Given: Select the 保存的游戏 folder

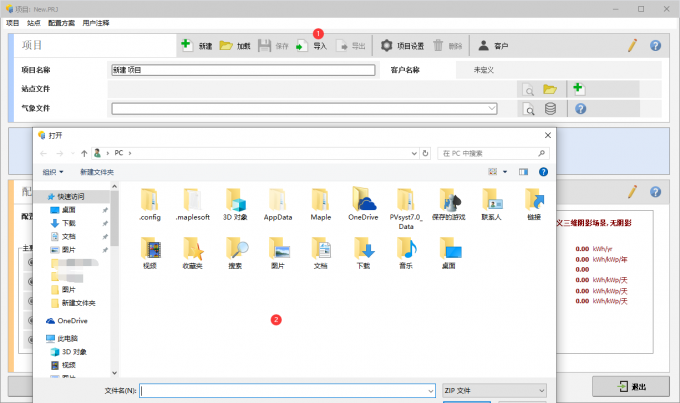Looking at the screenshot, I should (x=448, y=204).
